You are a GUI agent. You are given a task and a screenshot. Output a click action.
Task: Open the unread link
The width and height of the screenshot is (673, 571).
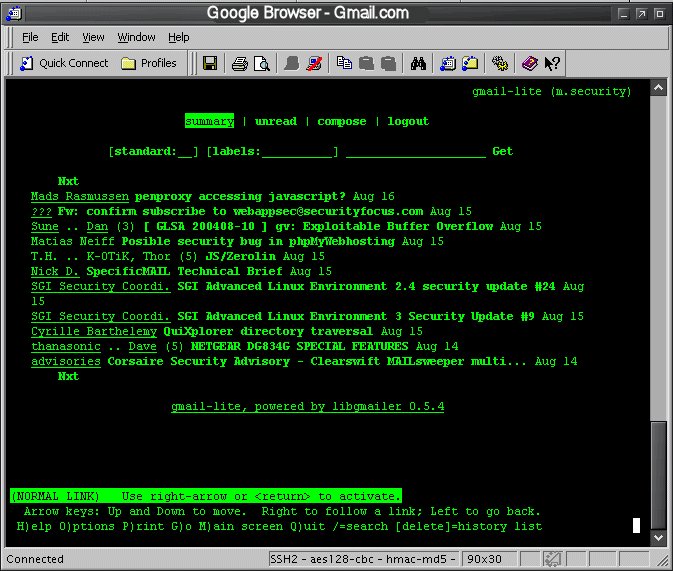pos(275,121)
